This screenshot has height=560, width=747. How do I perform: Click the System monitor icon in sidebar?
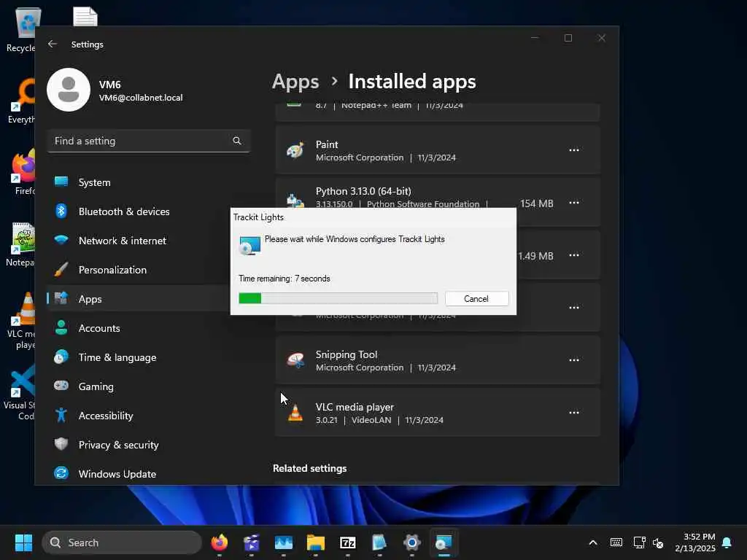tap(61, 182)
